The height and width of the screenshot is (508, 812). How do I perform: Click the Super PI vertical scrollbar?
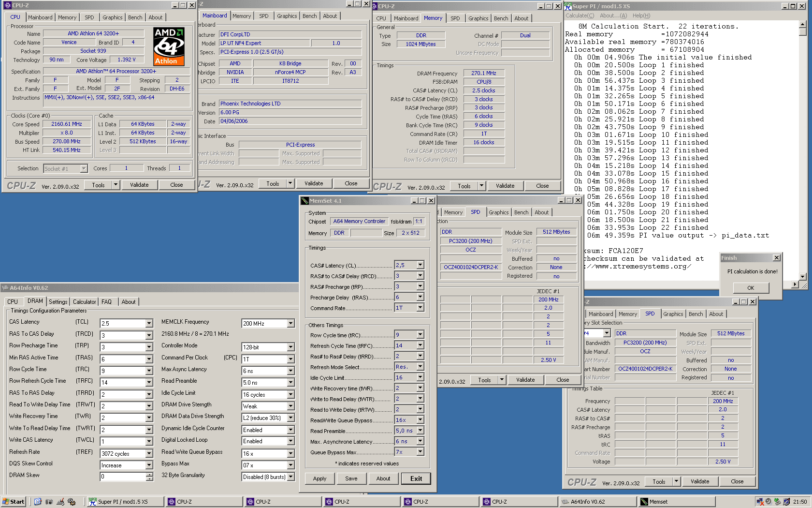[x=803, y=151]
